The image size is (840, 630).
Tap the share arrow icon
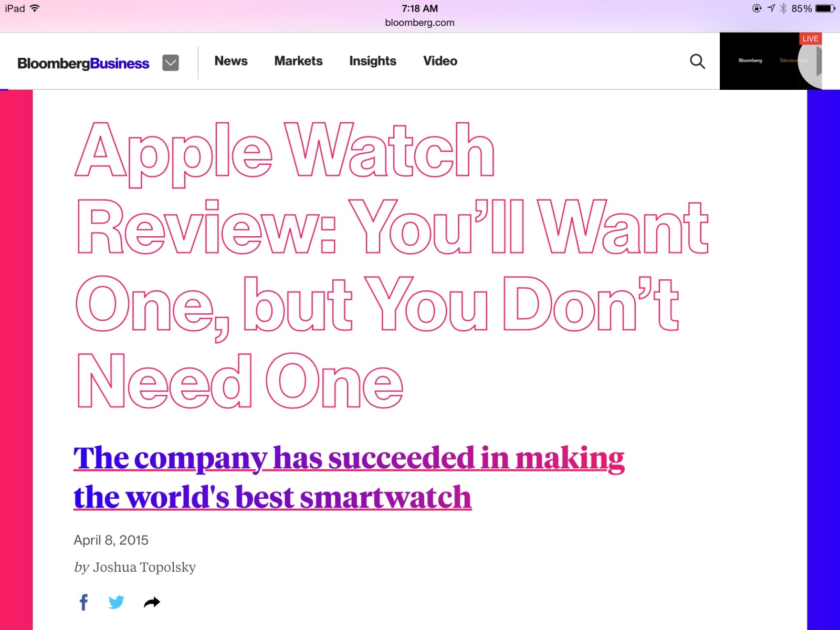coord(152,602)
